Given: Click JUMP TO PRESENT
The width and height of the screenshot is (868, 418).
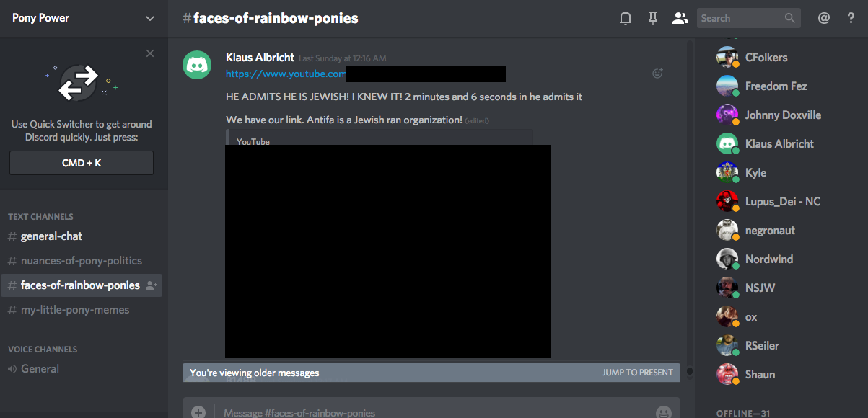Looking at the screenshot, I should pyautogui.click(x=638, y=373).
